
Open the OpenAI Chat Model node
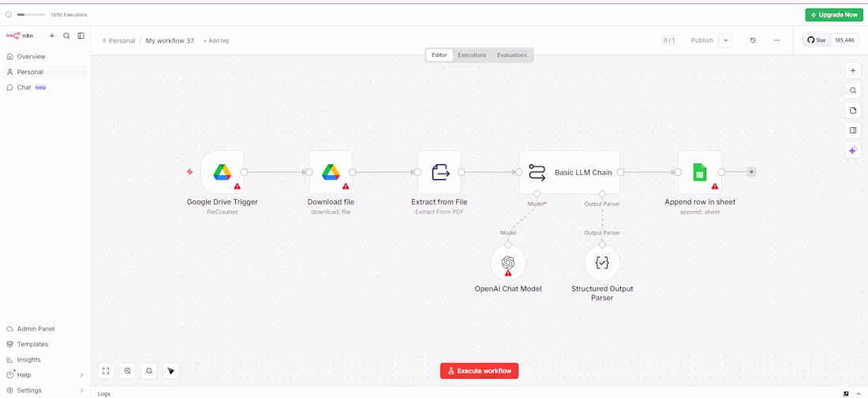[508, 263]
